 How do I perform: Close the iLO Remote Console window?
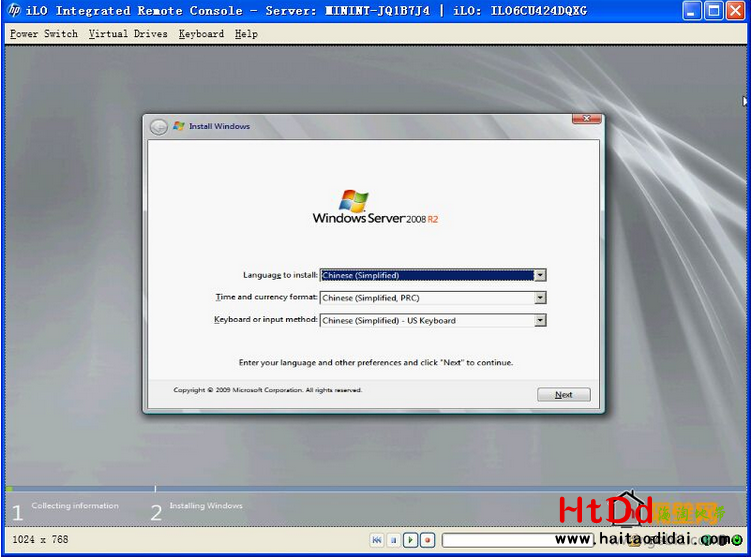click(735, 11)
